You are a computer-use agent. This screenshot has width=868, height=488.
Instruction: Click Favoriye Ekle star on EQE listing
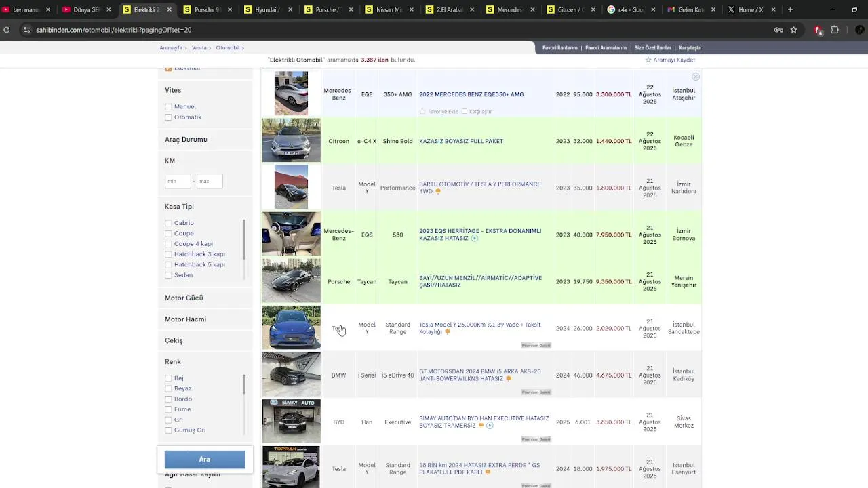click(x=422, y=111)
